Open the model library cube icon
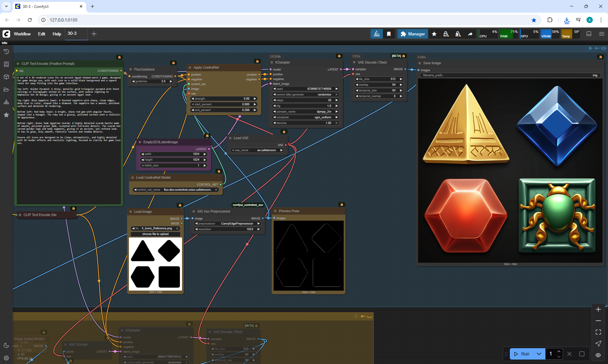 coord(6,77)
